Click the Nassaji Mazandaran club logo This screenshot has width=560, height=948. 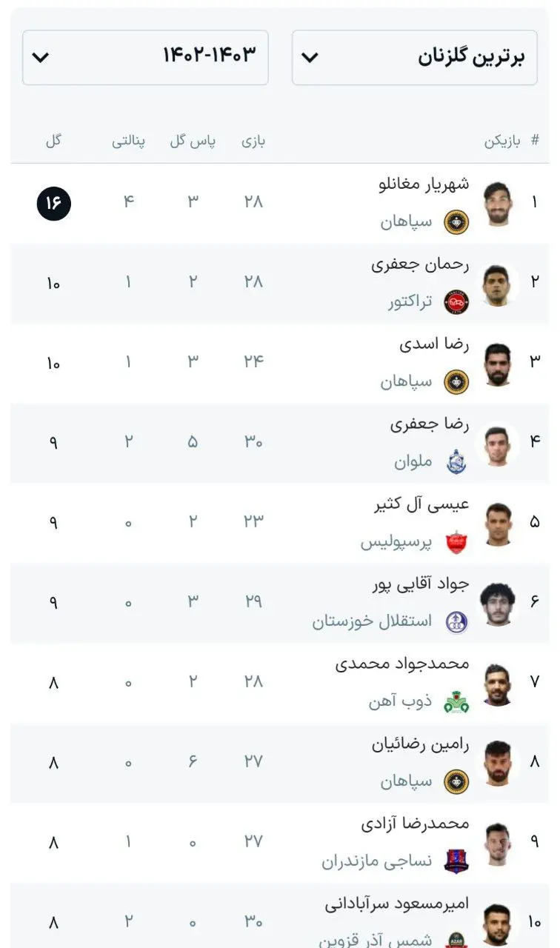(456, 861)
